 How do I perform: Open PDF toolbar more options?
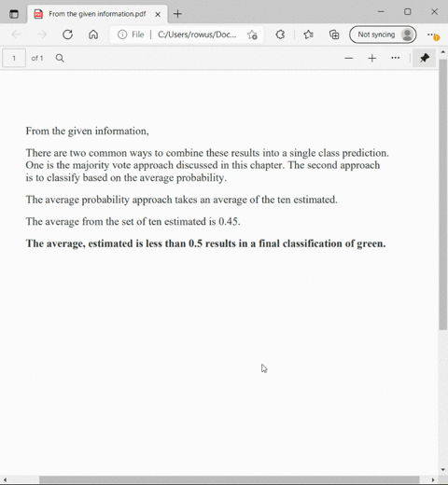396,58
